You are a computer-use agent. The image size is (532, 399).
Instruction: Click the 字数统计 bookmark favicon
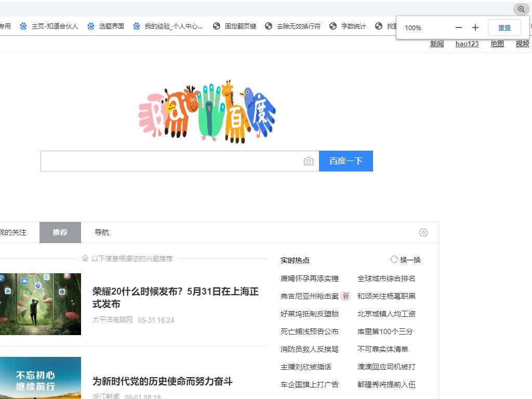click(x=332, y=26)
